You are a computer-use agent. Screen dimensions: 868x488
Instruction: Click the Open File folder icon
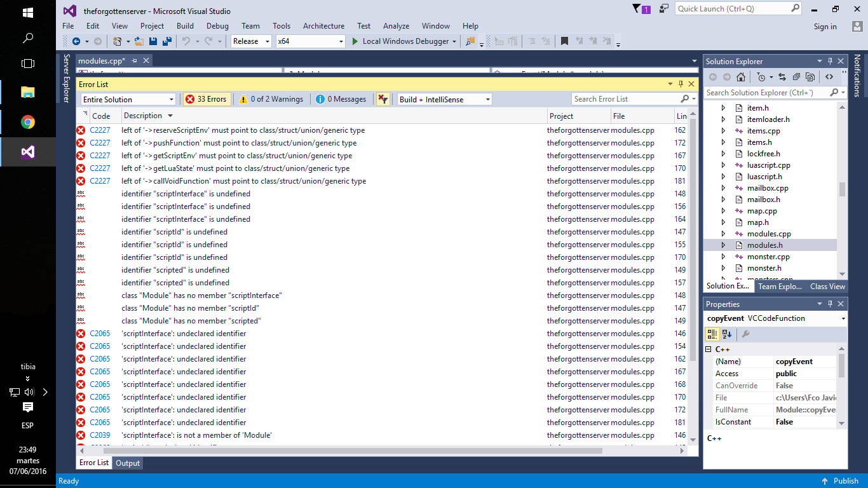pos(140,41)
